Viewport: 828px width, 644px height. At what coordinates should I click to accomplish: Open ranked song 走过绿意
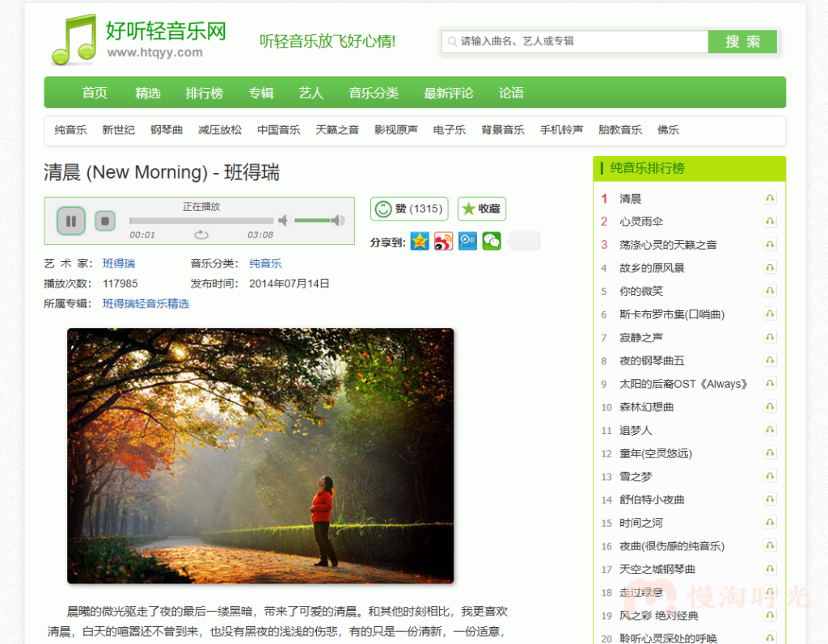[641, 592]
